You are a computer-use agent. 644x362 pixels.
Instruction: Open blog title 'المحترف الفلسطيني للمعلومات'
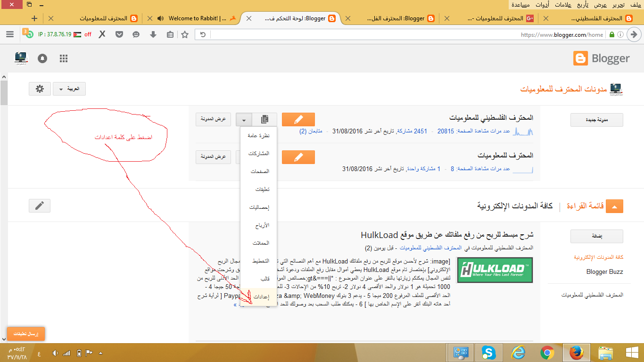click(491, 117)
